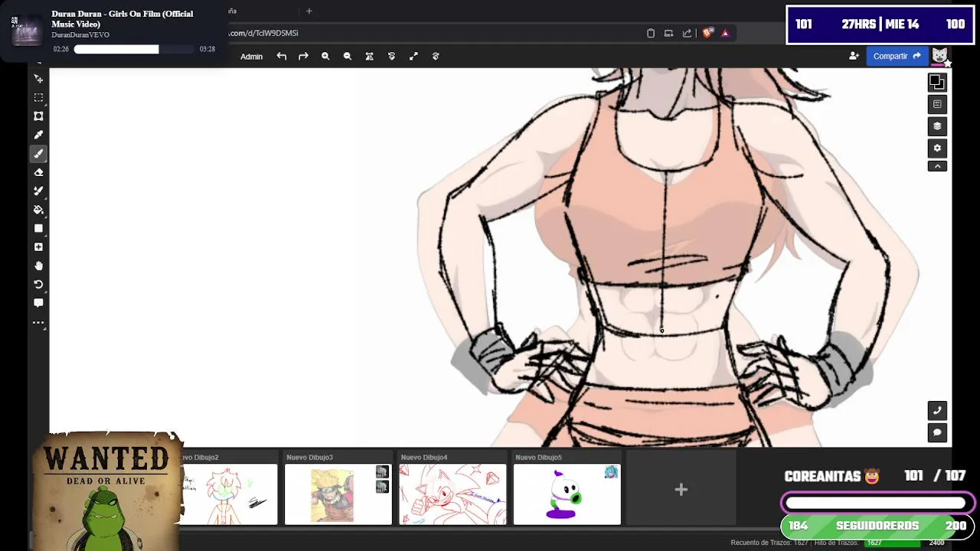Open the settings gear panel
The width and height of the screenshot is (980, 551).
pyautogui.click(x=937, y=148)
